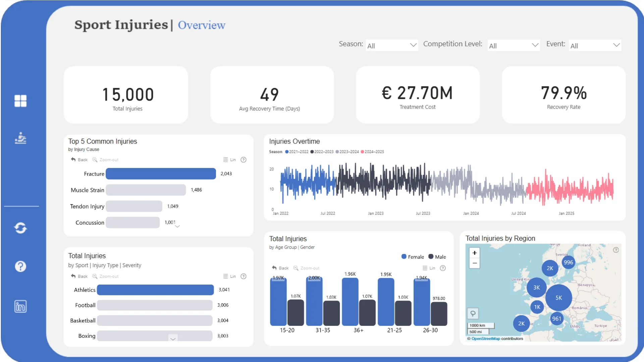Image resolution: width=644 pixels, height=362 pixels.
Task: Expand more sports with chevron at Boxing row
Action: coord(173,339)
